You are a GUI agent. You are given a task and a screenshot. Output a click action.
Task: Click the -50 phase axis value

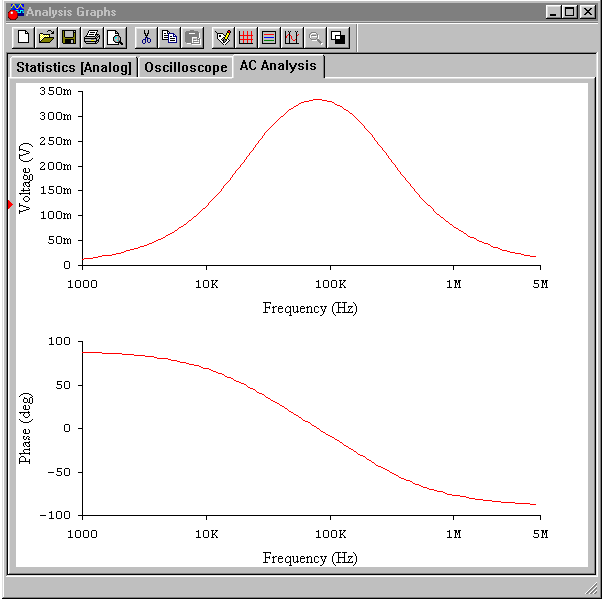coord(59,472)
